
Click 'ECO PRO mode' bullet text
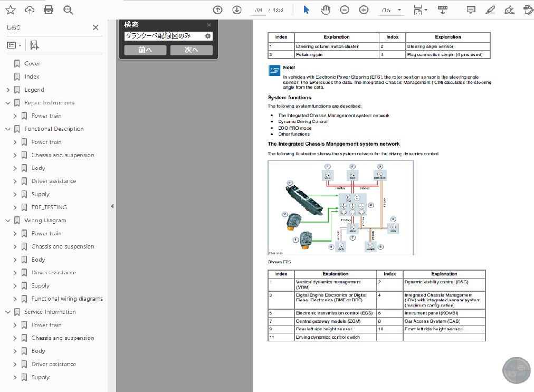point(295,128)
